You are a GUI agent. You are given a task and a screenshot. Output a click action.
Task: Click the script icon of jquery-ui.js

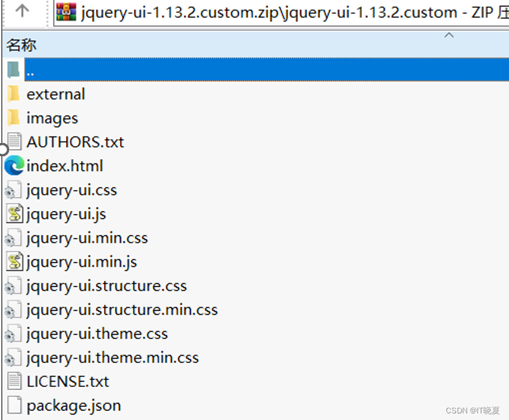tap(14, 213)
